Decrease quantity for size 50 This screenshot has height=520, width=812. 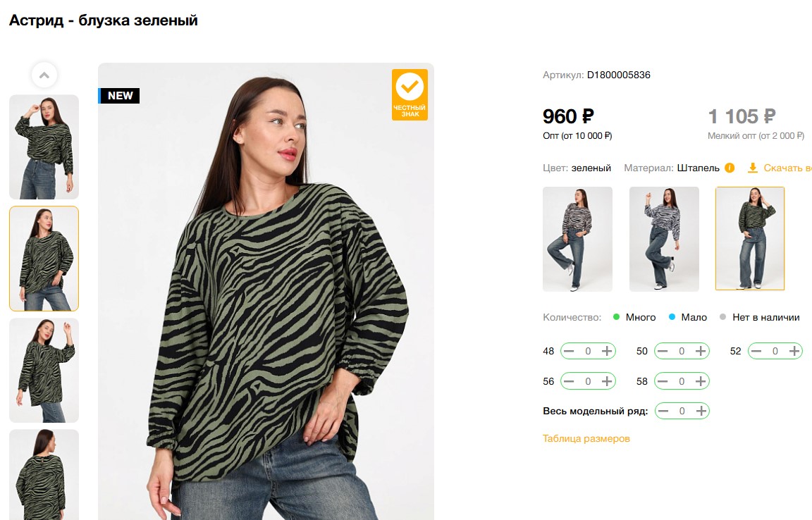click(x=663, y=351)
